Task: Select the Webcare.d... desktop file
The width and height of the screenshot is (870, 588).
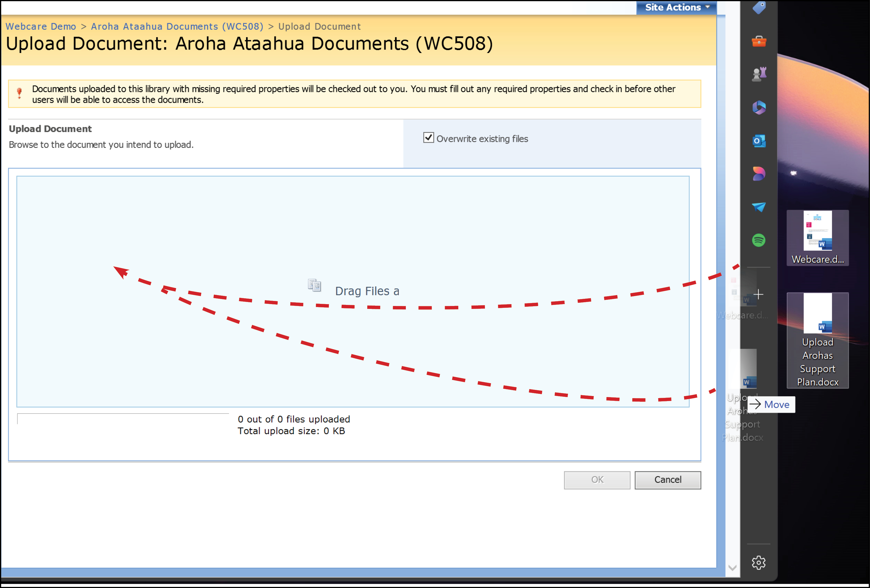Action: (818, 238)
